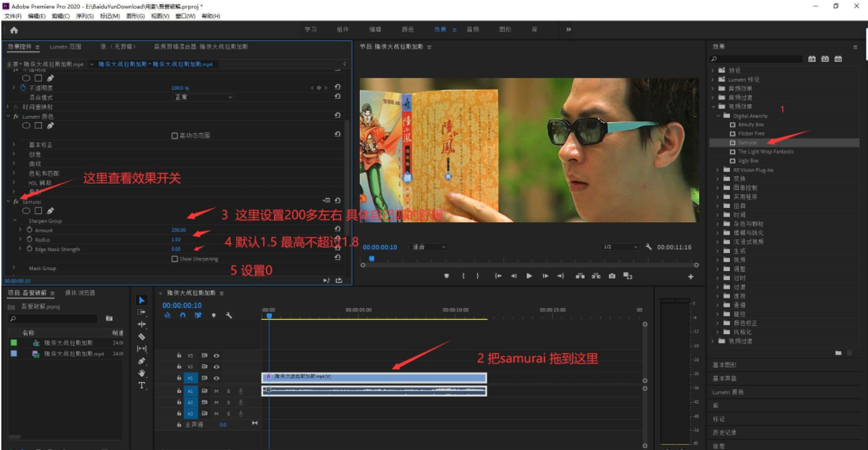Screen dimensions: 868x450
Task: Toggle Lumetri 颜色 fx switch
Action: (16, 117)
